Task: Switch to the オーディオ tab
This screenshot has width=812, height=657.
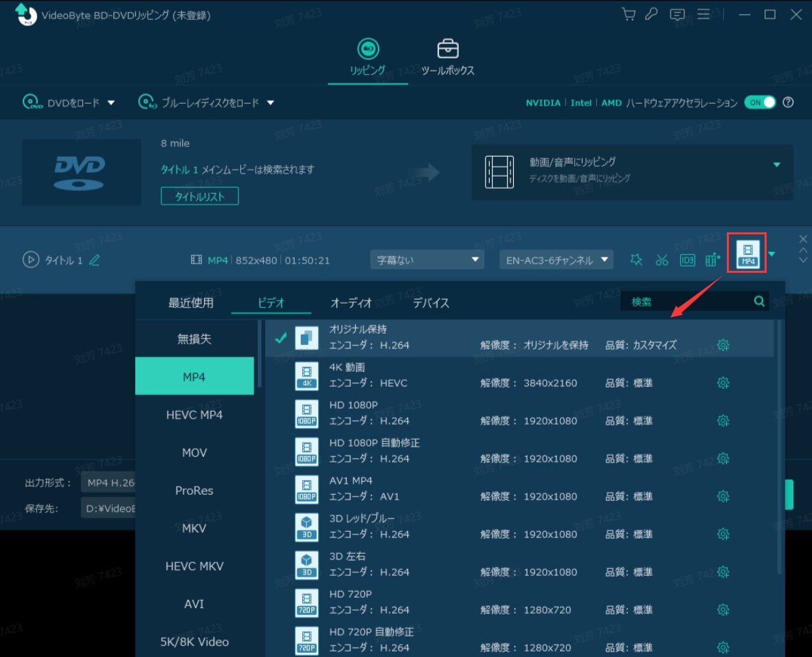Action: [x=351, y=302]
